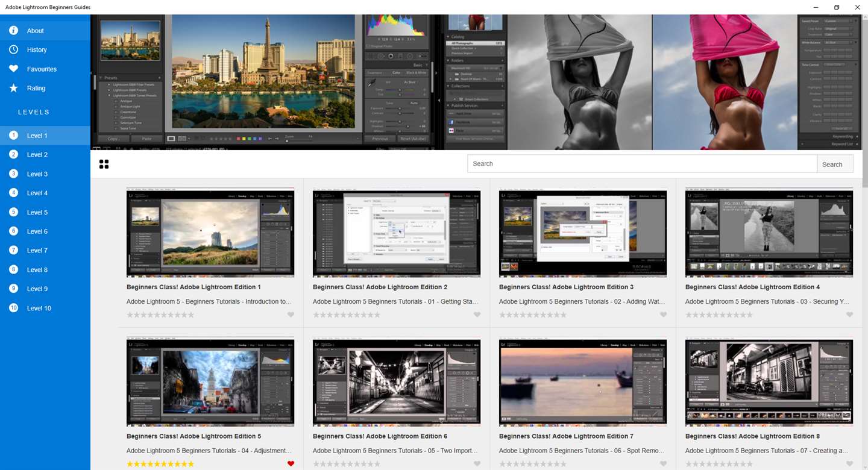
Task: Rate Edition 7 using its star bar
Action: point(533,464)
